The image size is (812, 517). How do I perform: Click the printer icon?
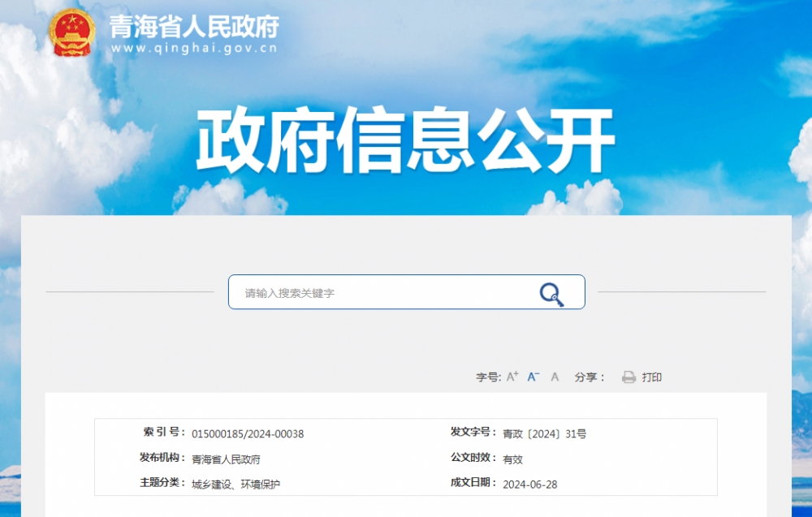628,377
